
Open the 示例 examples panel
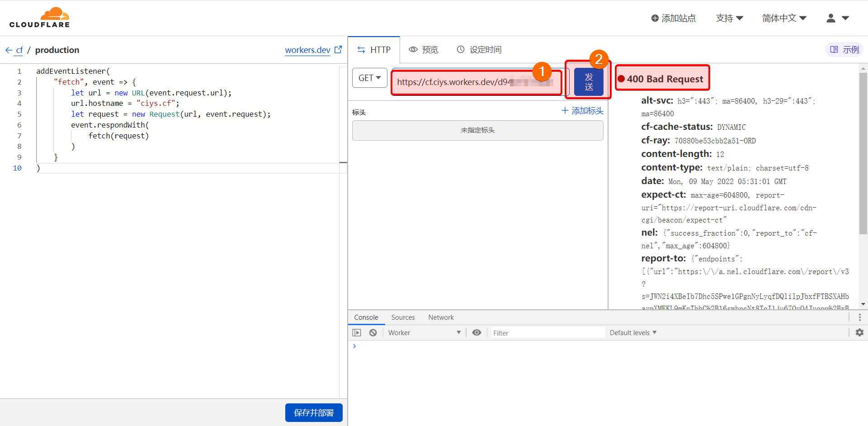pyautogui.click(x=844, y=50)
